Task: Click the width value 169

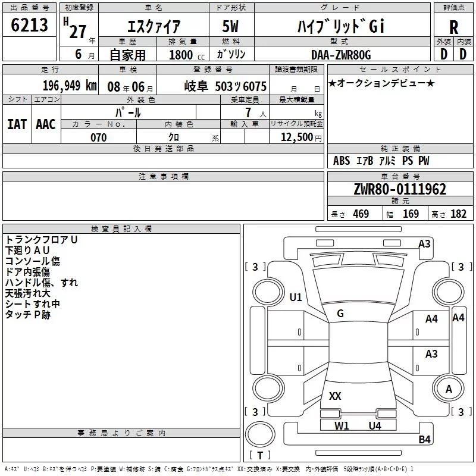Action: [x=411, y=214]
